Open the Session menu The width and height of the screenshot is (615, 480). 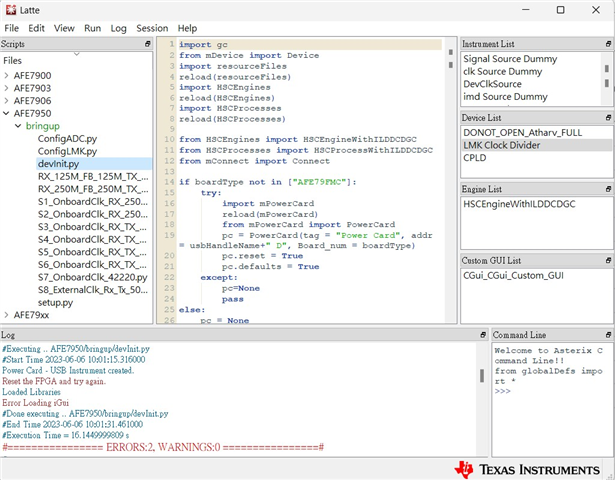point(152,28)
